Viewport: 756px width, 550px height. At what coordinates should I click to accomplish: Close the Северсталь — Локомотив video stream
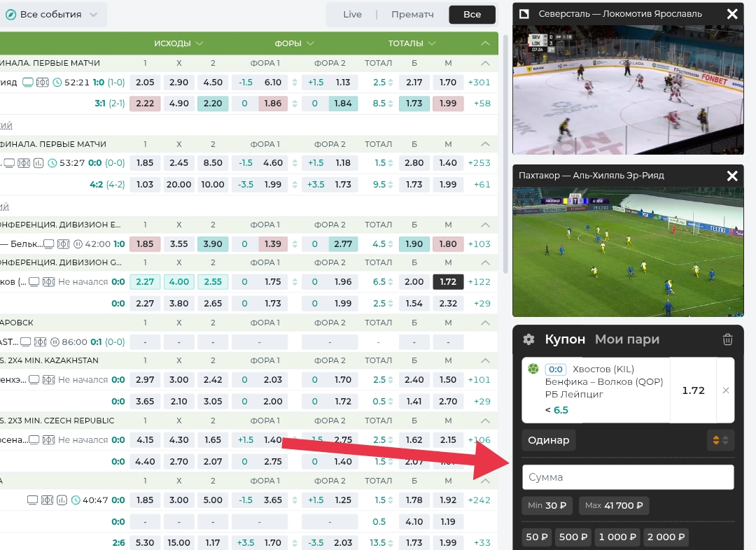pos(732,14)
